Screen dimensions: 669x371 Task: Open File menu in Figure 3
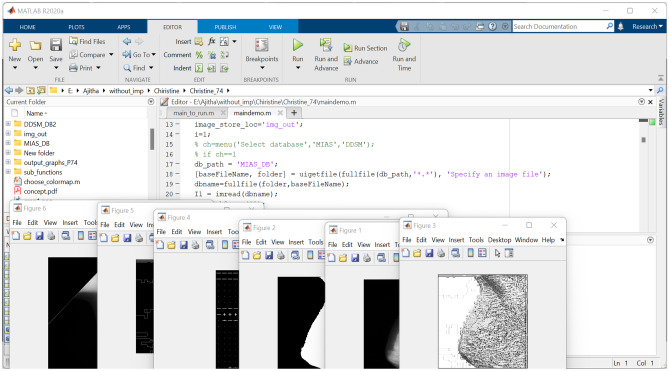(407, 240)
